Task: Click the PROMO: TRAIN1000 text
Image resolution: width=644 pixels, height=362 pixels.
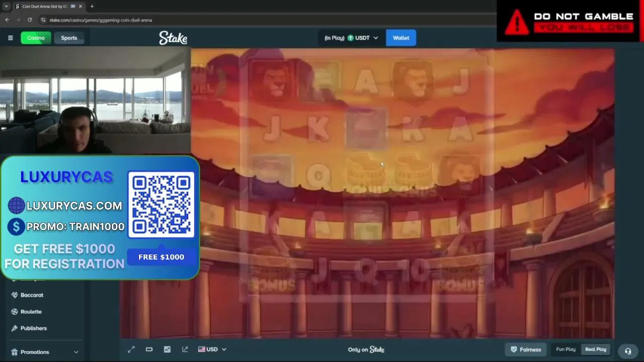Action: coord(75,227)
